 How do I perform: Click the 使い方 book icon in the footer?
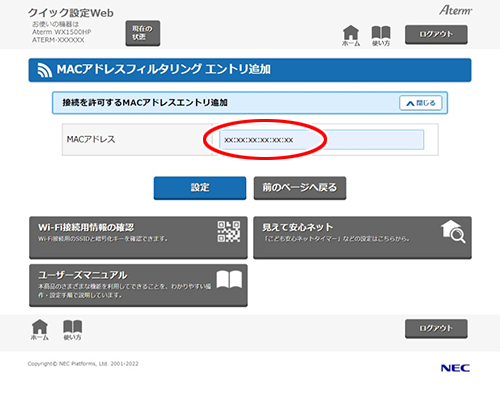(72, 330)
